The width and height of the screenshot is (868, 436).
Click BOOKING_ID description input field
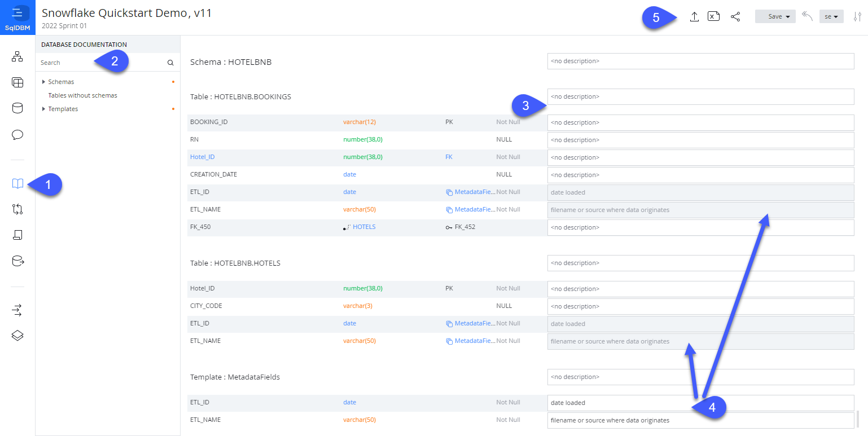pos(700,122)
